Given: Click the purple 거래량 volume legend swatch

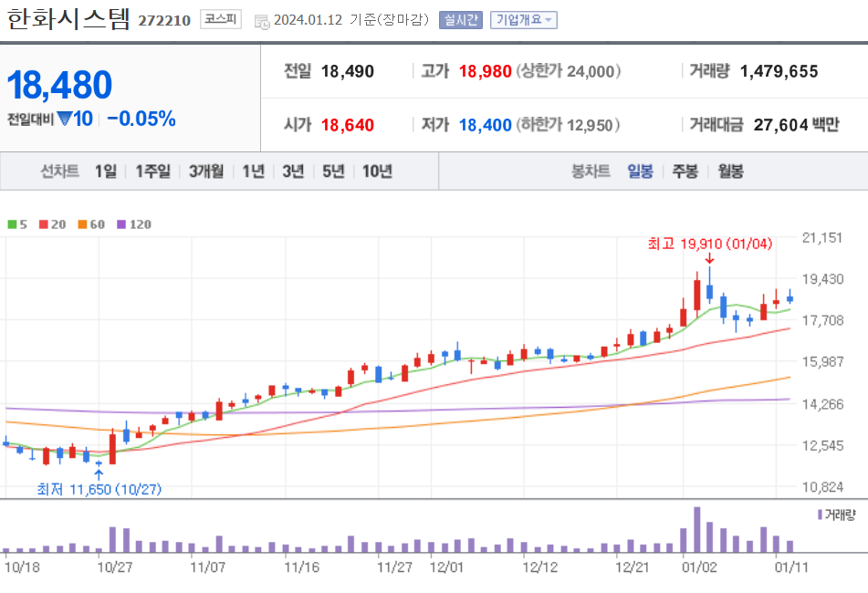Looking at the screenshot, I should (820, 515).
